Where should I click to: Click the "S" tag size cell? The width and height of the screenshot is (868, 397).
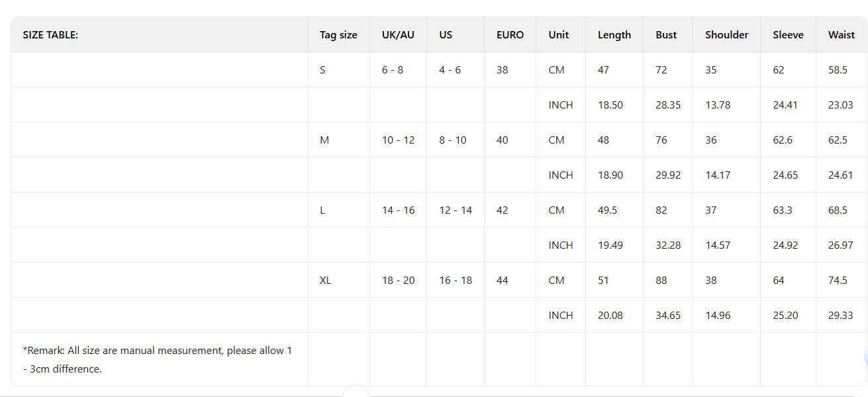click(322, 69)
